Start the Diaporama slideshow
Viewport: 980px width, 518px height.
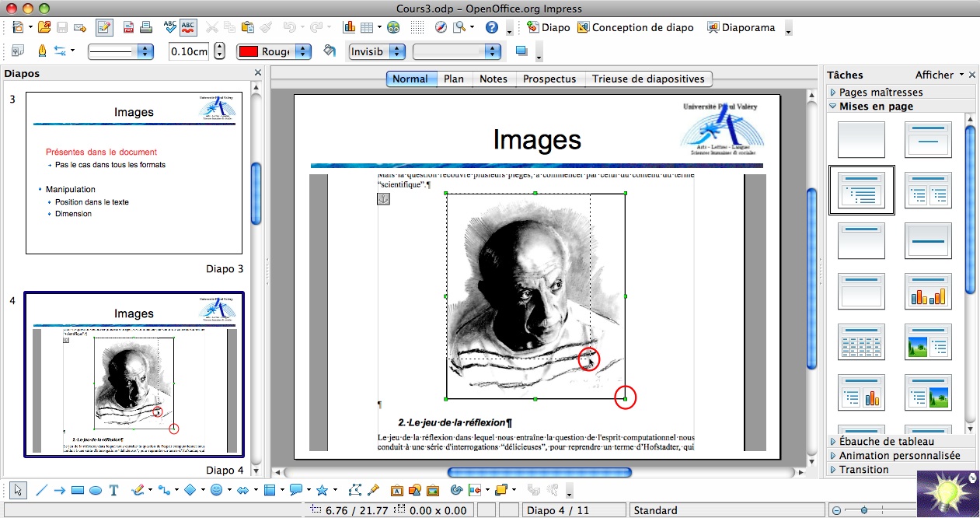(x=741, y=28)
